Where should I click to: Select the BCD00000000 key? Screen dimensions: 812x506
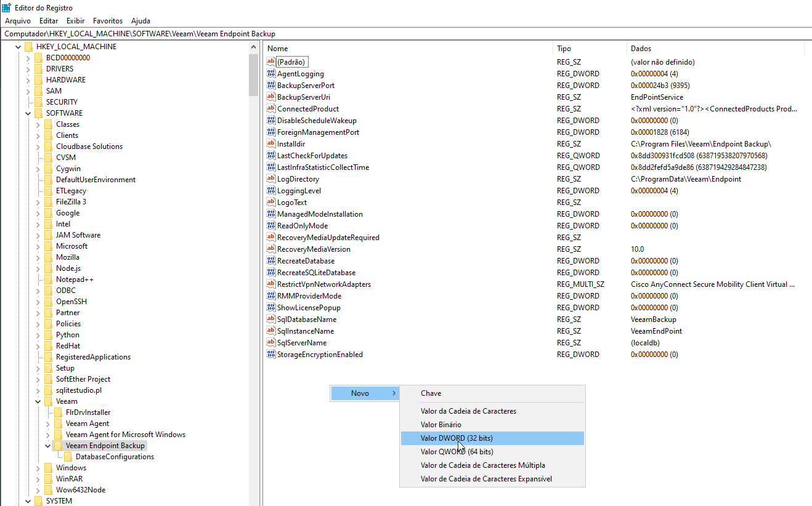[68, 58]
